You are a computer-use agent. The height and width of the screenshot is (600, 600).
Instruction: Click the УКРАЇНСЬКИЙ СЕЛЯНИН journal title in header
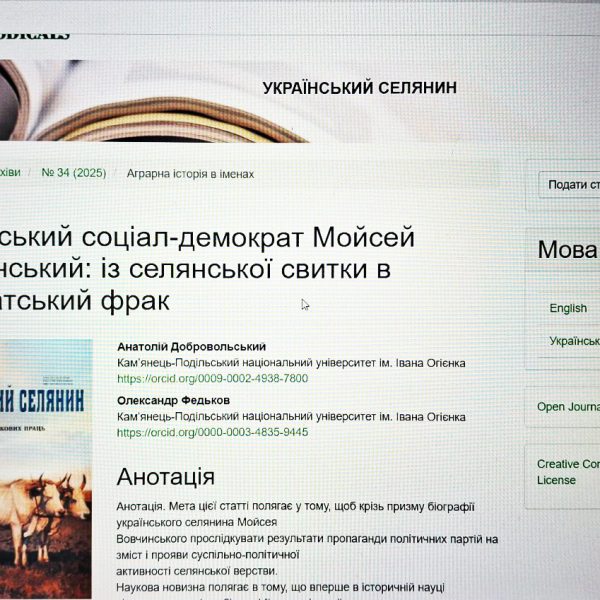[359, 88]
